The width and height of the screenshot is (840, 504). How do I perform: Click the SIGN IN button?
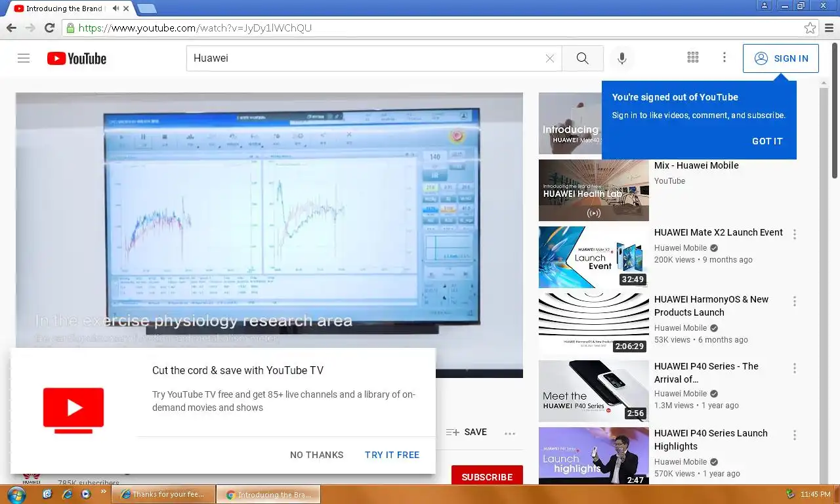click(x=781, y=58)
